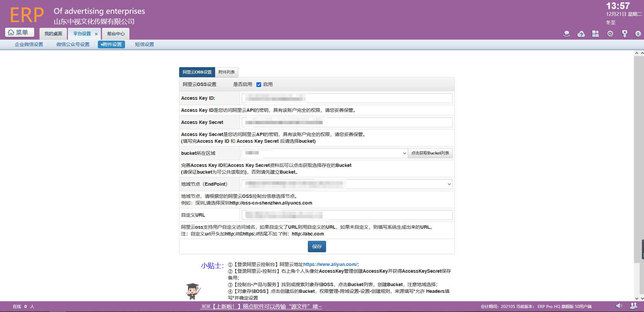Screen dimensions: 644x312
Task: Focus the 自定义URL input field
Action: 347,215
